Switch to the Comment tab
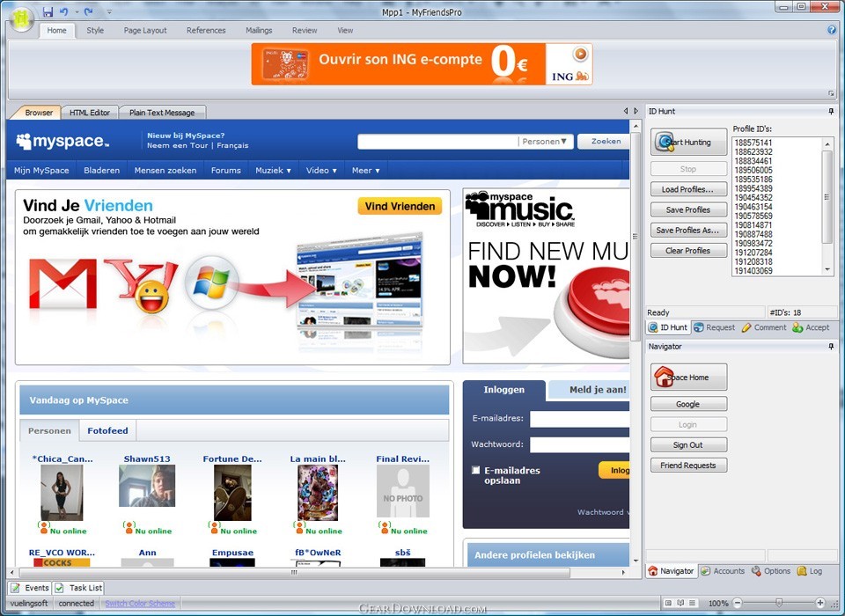This screenshot has height=616, width=845. 764,327
